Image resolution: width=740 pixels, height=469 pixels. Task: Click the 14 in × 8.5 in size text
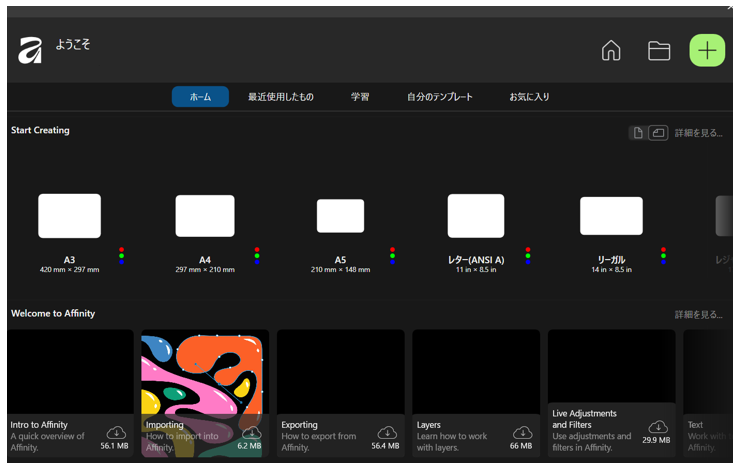pyautogui.click(x=611, y=270)
